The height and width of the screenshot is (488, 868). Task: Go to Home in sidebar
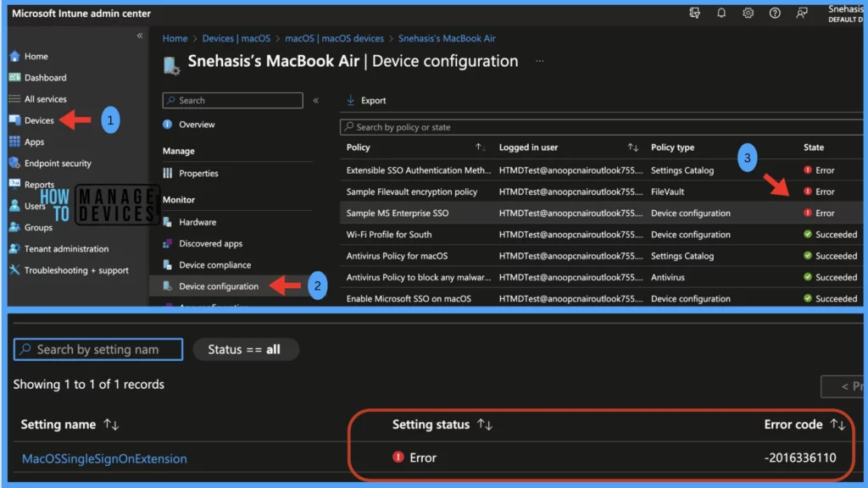click(36, 56)
